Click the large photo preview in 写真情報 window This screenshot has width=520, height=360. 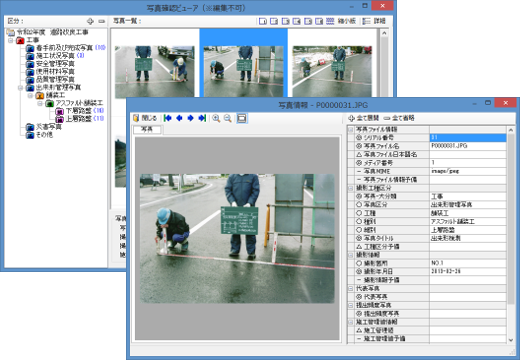click(x=237, y=238)
